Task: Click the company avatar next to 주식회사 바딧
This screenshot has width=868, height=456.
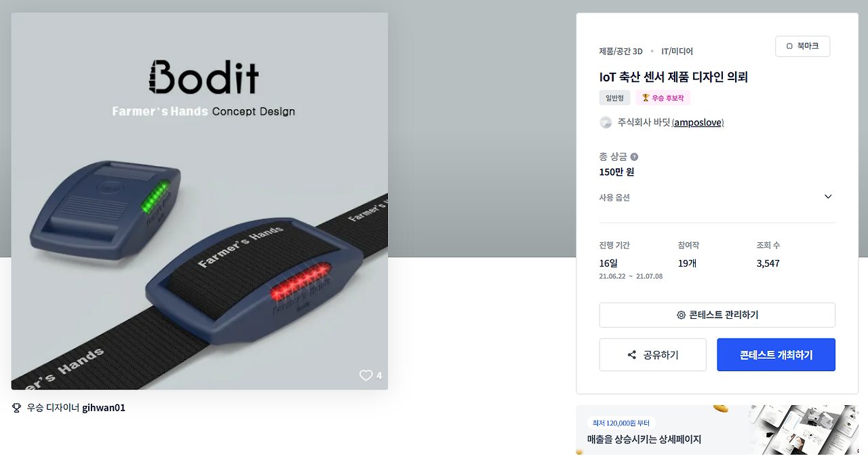Action: coord(606,123)
